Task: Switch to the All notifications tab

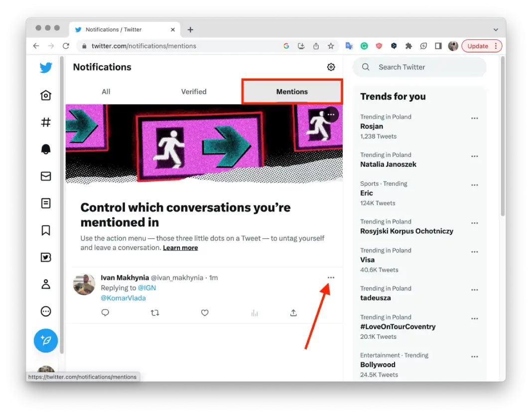Action: pos(106,92)
